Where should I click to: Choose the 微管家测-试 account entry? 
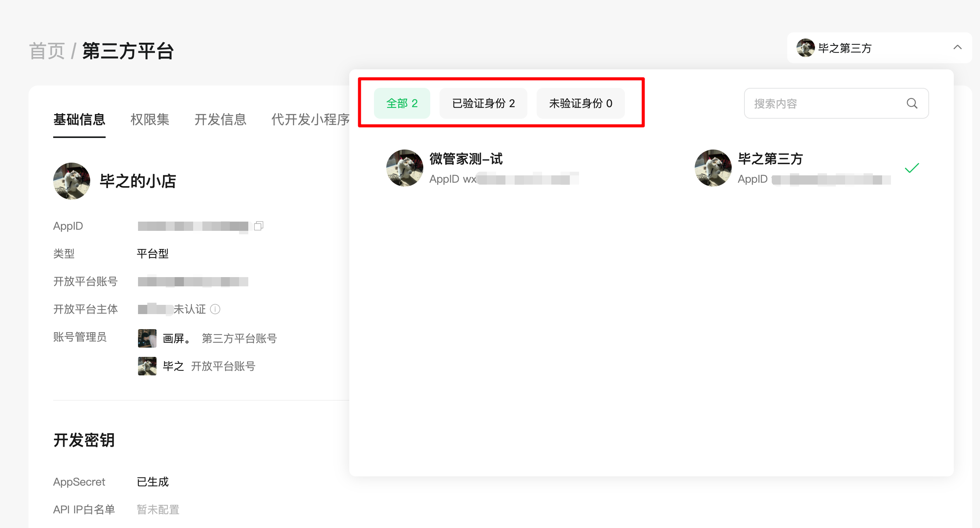466,159
